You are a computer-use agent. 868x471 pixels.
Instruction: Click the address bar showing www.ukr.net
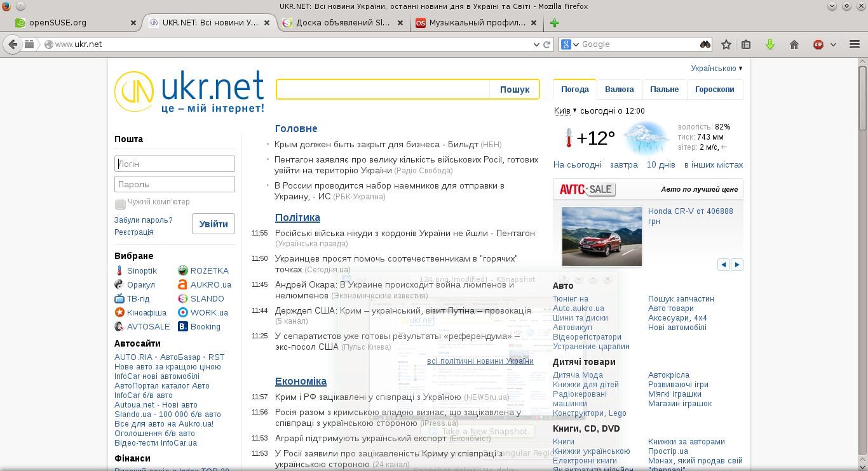point(286,44)
